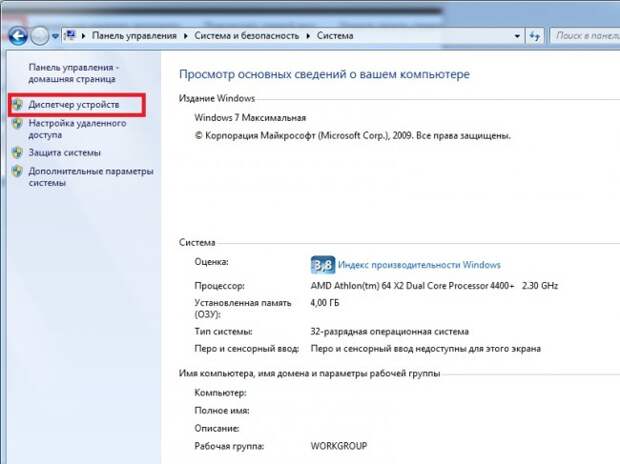The image size is (620, 464).
Task: Open the recent pages dropdown arrow
Action: 55,36
